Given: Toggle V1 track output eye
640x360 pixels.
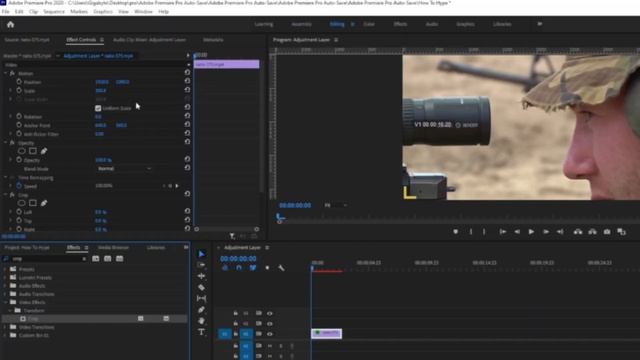Looking at the screenshot, I should (x=269, y=334).
